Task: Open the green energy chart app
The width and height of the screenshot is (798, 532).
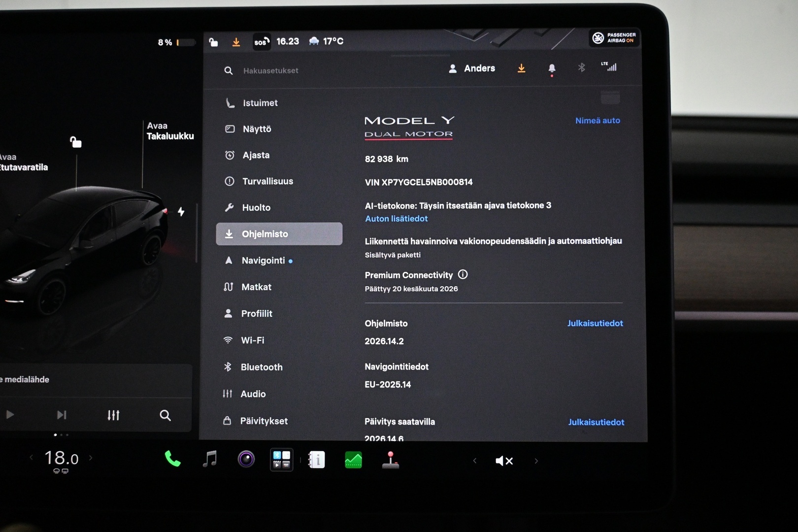Action: (x=354, y=460)
